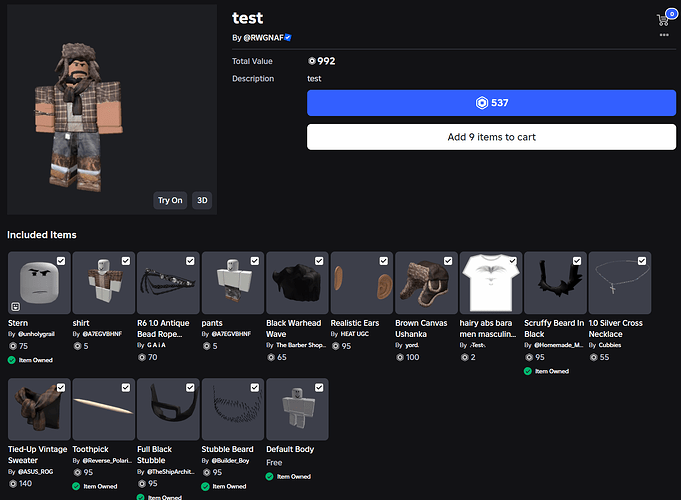Open creator link @Builder_Boy

pos(230,460)
